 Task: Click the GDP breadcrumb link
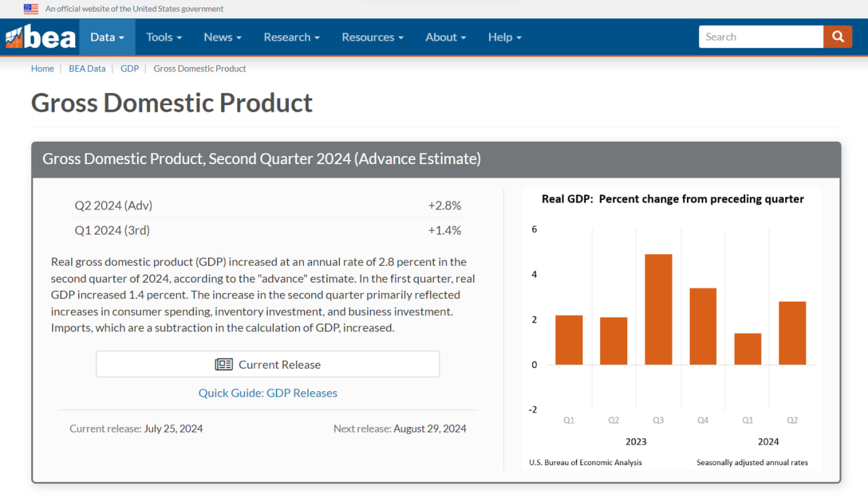(x=130, y=68)
